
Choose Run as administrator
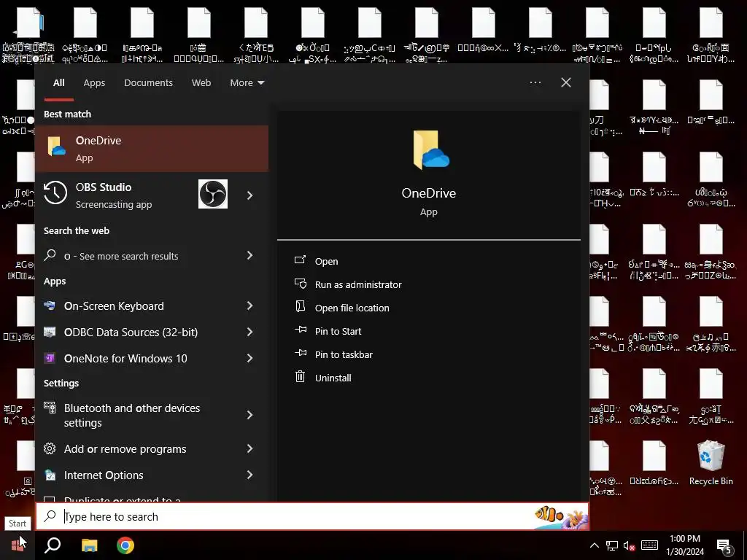pyautogui.click(x=358, y=285)
